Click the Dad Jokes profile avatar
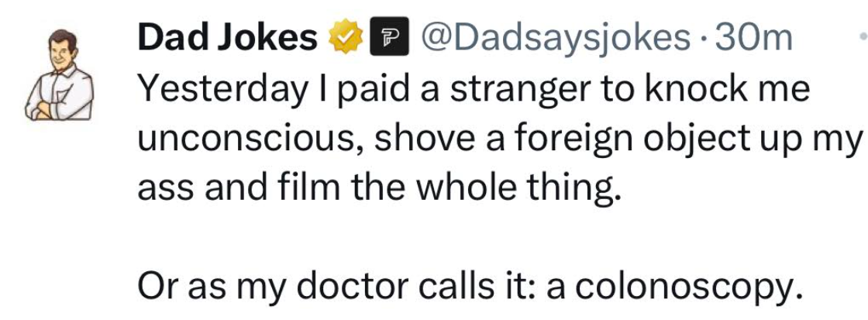This screenshot has width=868, height=320. click(x=60, y=74)
